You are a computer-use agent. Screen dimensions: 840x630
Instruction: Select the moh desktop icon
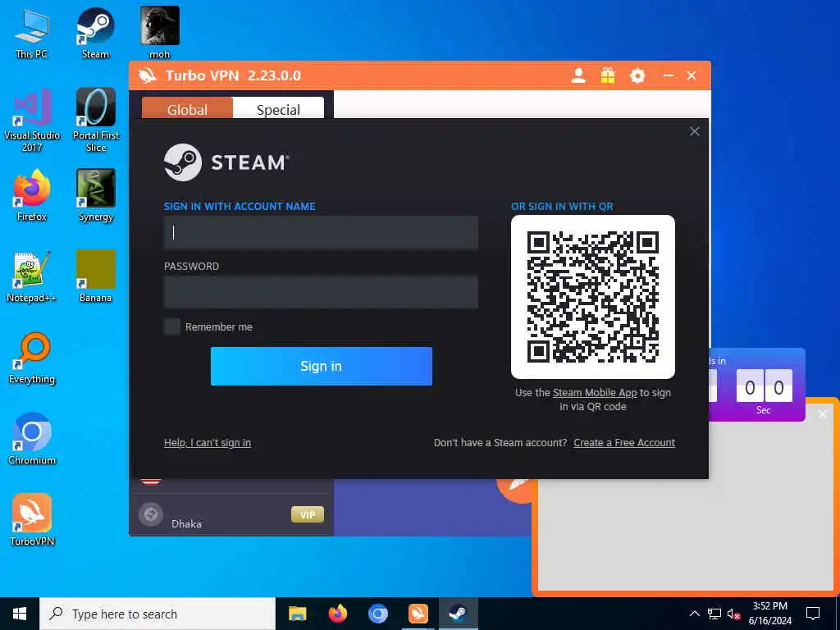click(160, 33)
